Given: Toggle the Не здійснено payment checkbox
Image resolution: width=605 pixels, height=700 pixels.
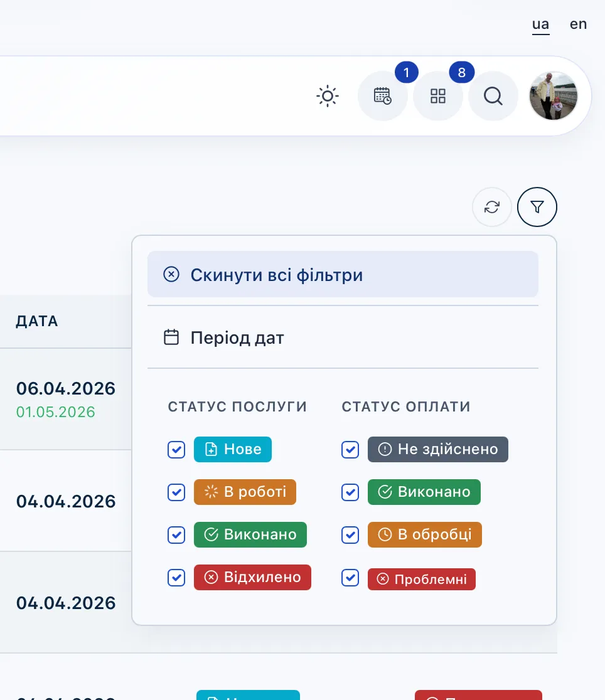Looking at the screenshot, I should tap(350, 450).
